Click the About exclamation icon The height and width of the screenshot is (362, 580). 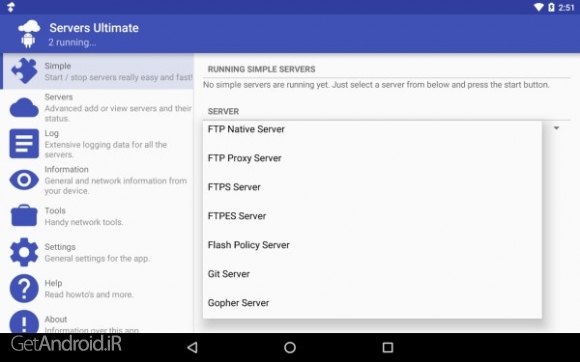click(24, 322)
